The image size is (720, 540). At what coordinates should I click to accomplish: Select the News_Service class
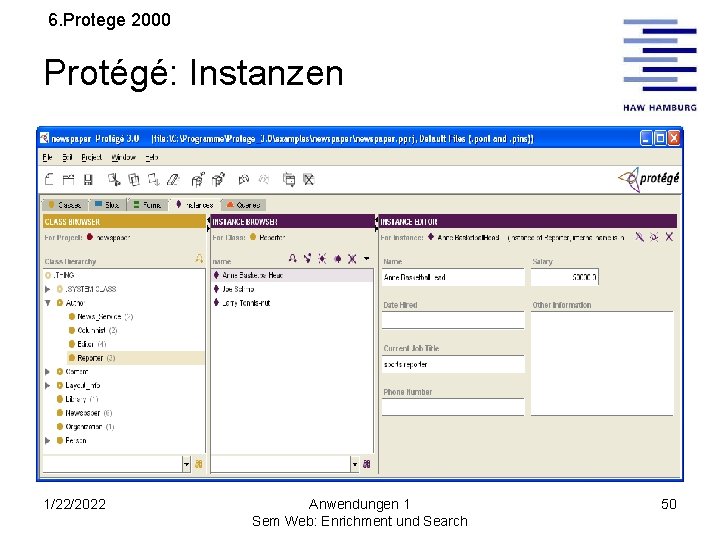[x=101, y=317]
